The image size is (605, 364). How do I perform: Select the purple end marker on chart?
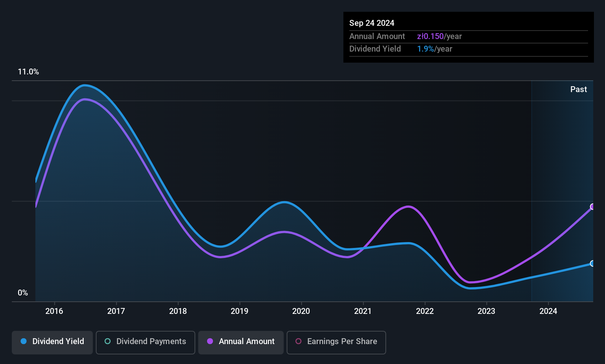(592, 207)
